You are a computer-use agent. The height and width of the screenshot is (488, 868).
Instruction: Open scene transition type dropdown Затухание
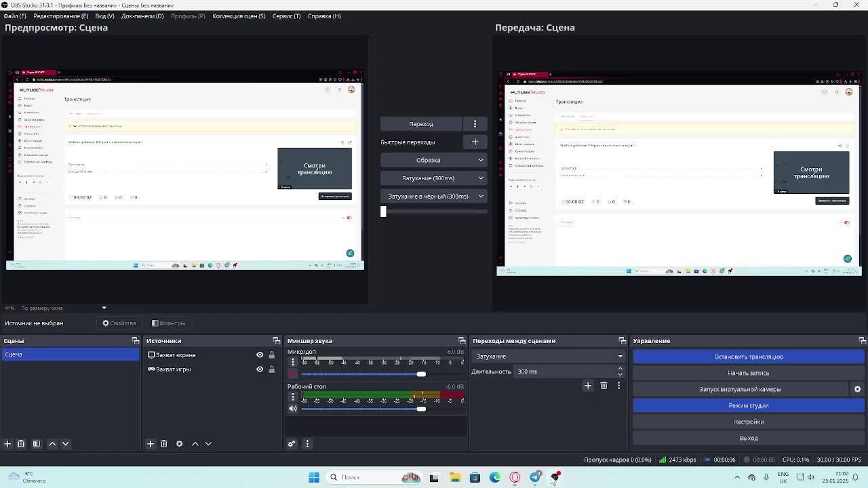[x=548, y=357]
